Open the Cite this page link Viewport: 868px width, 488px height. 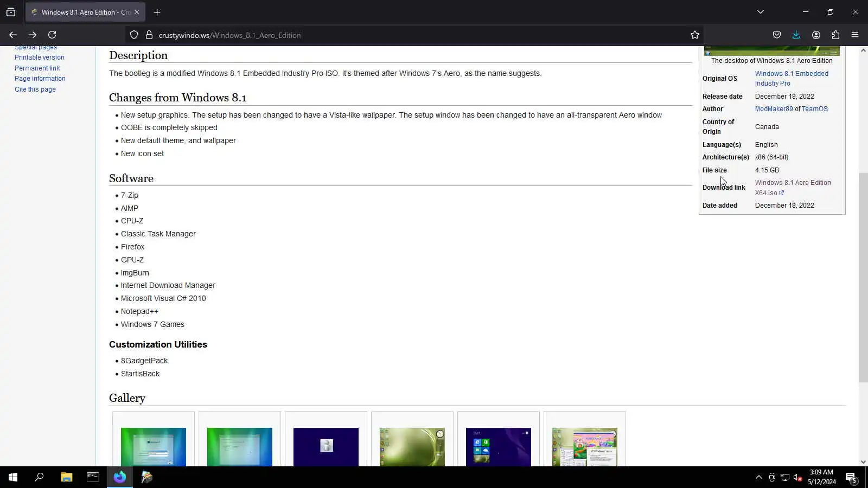35,89
